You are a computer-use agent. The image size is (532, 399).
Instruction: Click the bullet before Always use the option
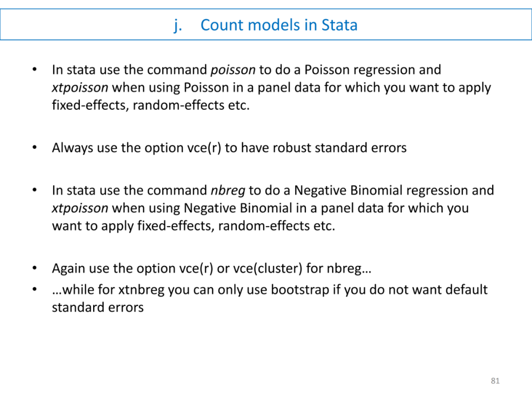click(x=34, y=148)
